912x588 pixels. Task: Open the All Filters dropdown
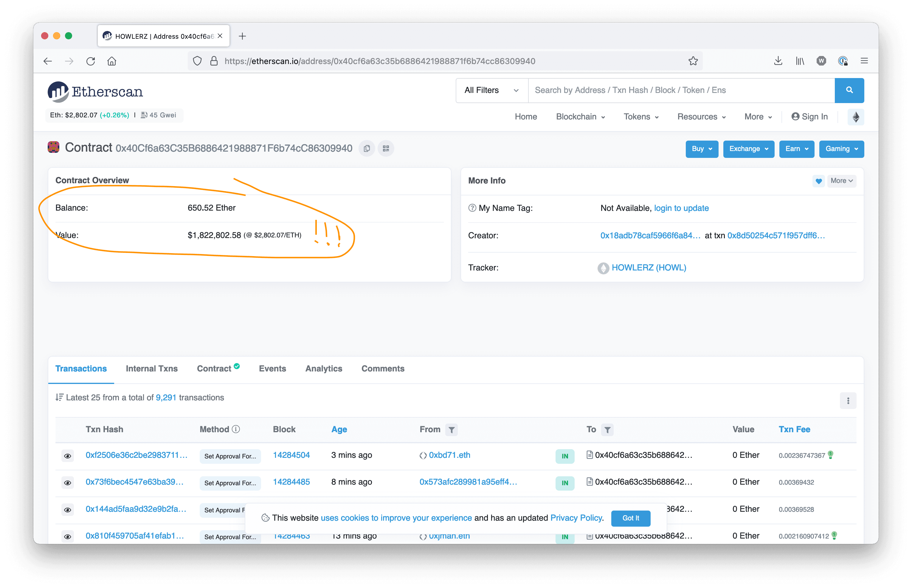click(491, 90)
